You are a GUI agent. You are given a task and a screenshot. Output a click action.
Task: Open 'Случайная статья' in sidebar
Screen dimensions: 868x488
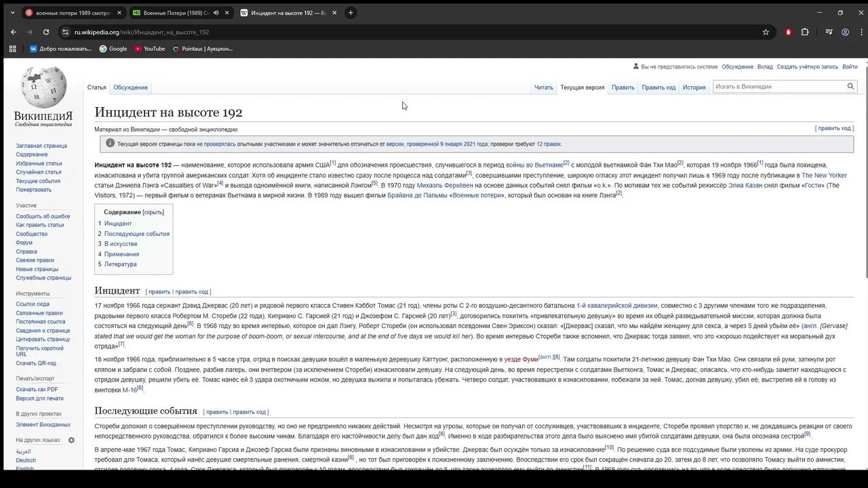(x=39, y=172)
